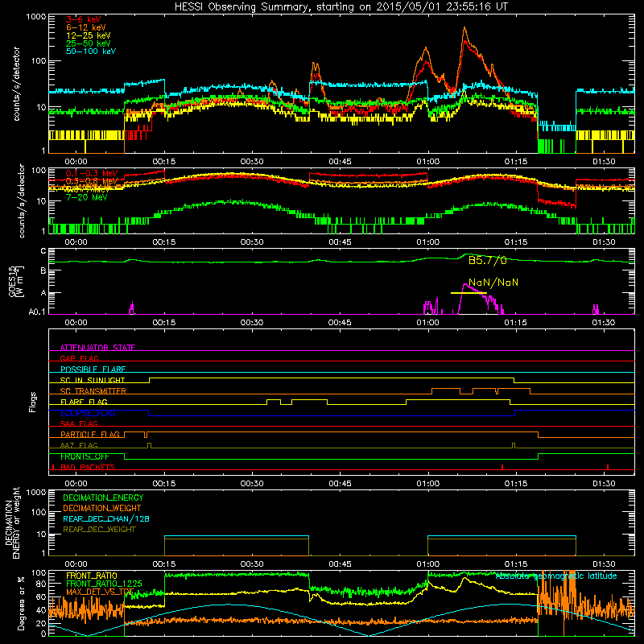The height and width of the screenshot is (644, 644).
Task: Click the FLARE_FLAG label
Action: [84, 402]
